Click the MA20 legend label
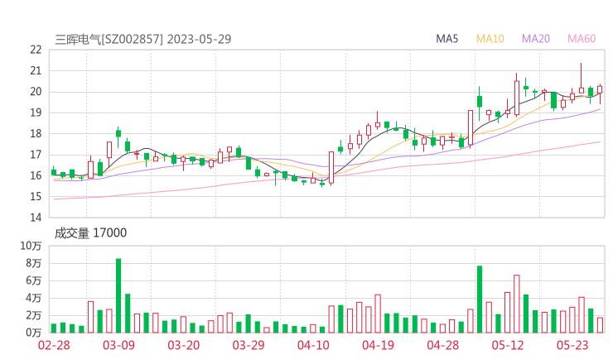Image resolution: width=613 pixels, height=364 pixels. pyautogui.click(x=536, y=39)
